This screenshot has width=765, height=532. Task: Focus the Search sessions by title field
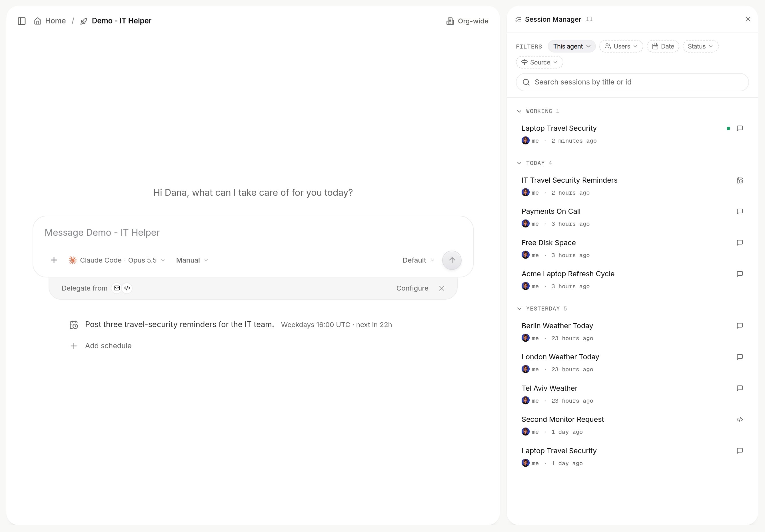tap(632, 82)
